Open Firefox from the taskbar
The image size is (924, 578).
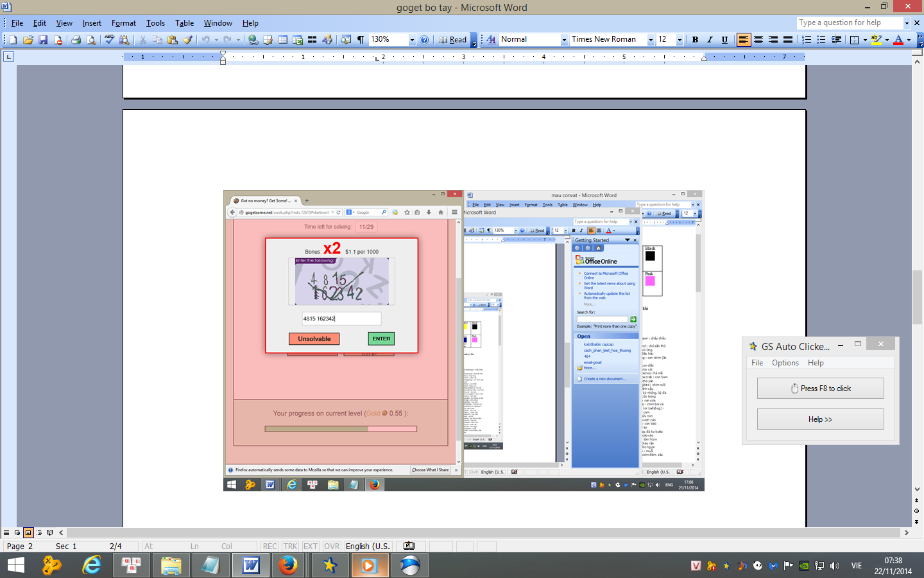click(x=287, y=565)
